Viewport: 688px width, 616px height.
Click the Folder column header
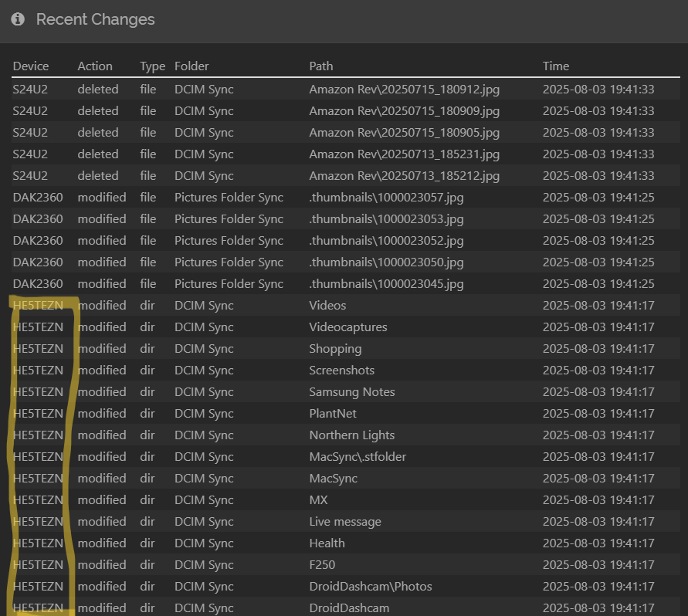pyautogui.click(x=191, y=66)
